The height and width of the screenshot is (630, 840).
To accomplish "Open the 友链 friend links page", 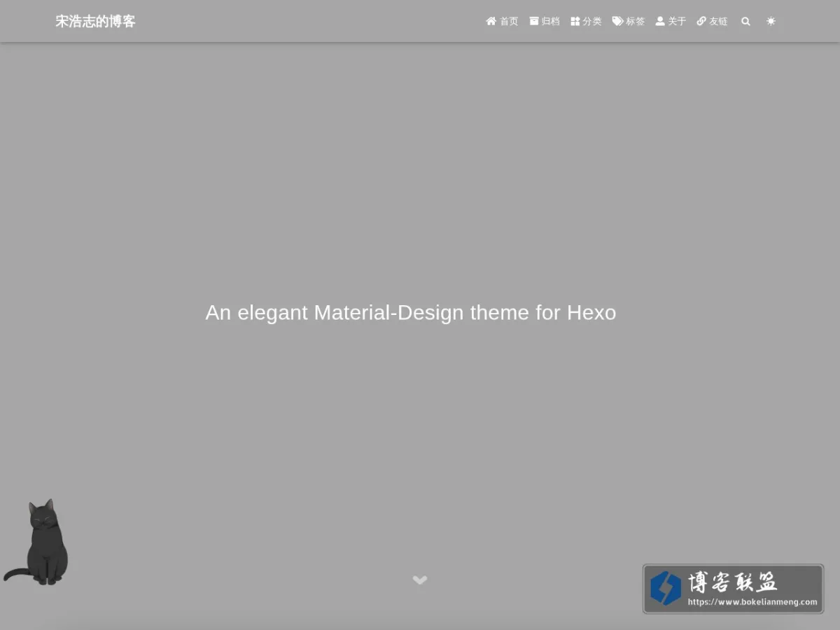I will [712, 22].
